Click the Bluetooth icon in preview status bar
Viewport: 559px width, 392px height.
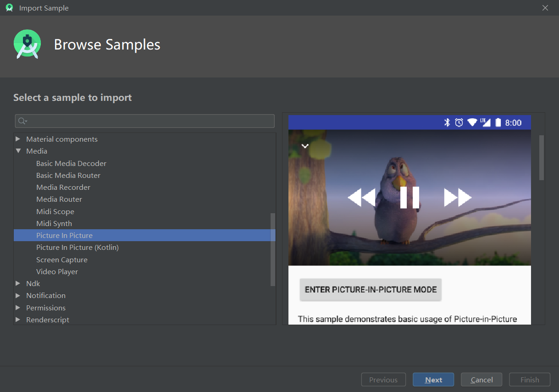447,122
